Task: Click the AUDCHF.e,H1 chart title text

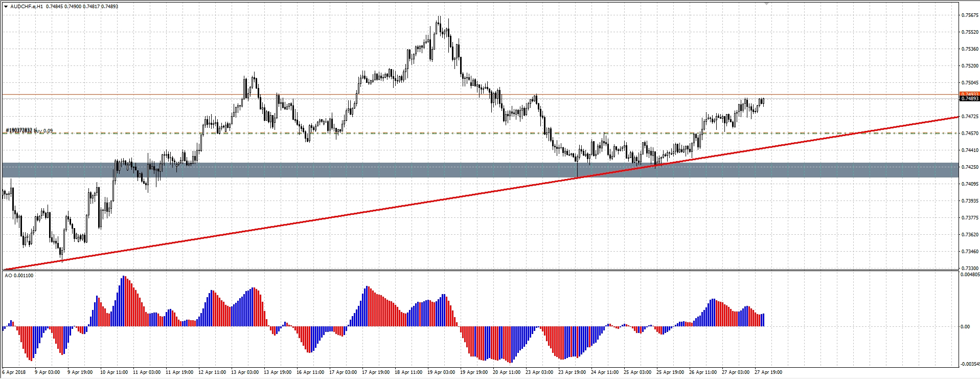Action: 26,7
